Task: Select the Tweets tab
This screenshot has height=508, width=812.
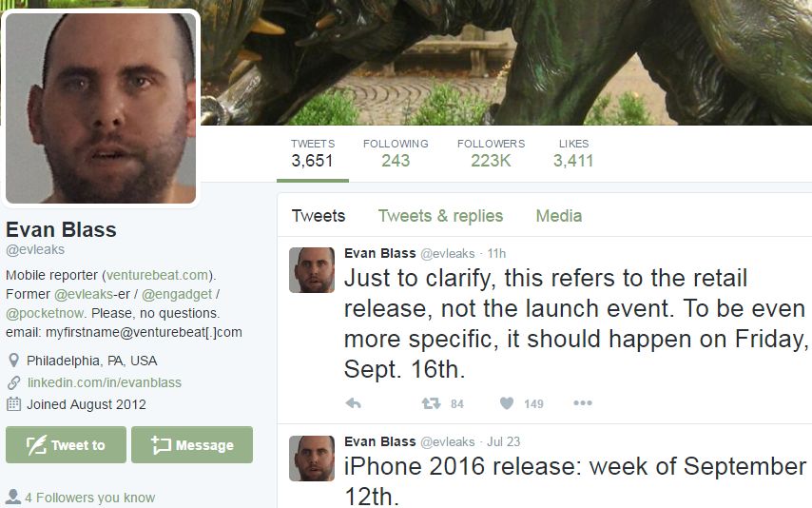Action: [x=319, y=216]
